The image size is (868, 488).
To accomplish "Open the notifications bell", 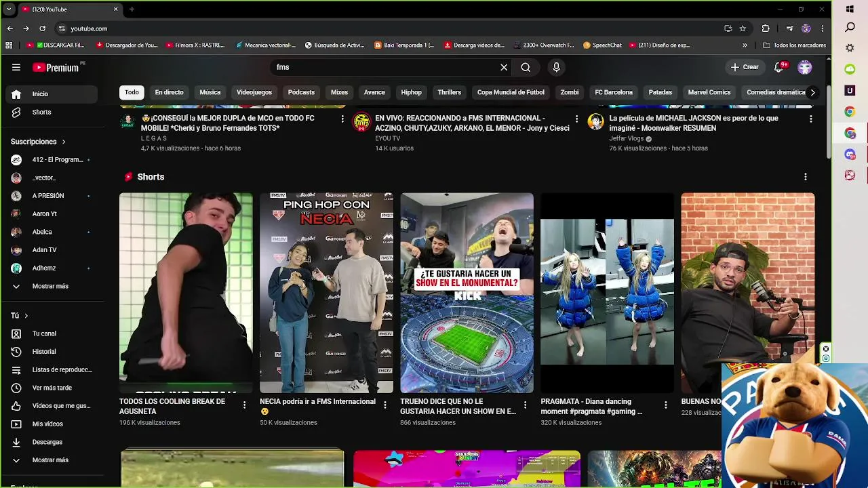I will click(779, 67).
